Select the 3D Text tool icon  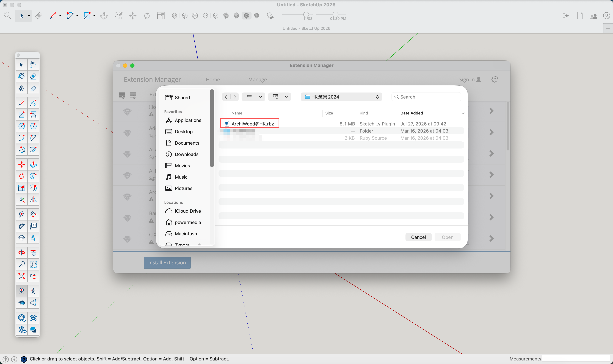33,238
